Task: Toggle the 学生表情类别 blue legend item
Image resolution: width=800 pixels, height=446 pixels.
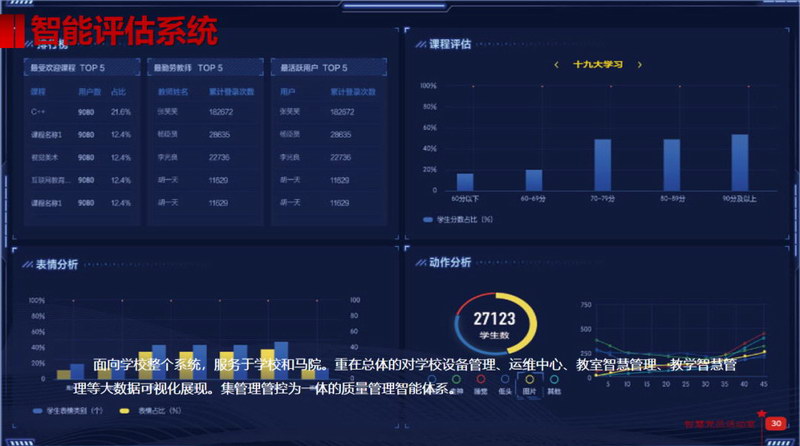Action: coord(70,411)
